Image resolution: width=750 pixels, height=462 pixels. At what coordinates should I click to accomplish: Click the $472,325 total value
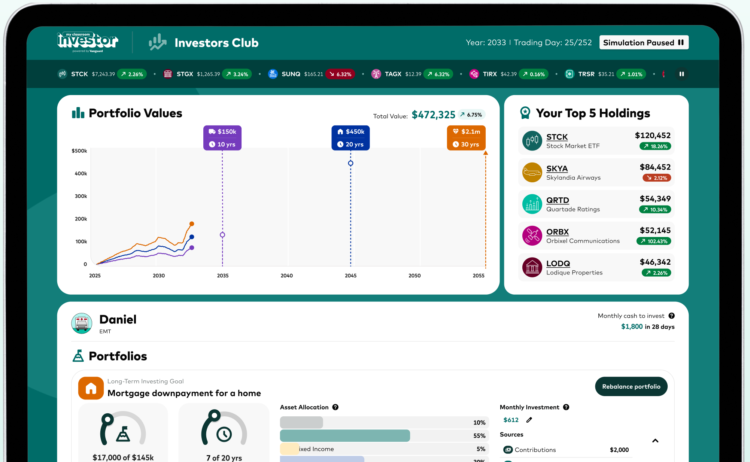pos(433,115)
